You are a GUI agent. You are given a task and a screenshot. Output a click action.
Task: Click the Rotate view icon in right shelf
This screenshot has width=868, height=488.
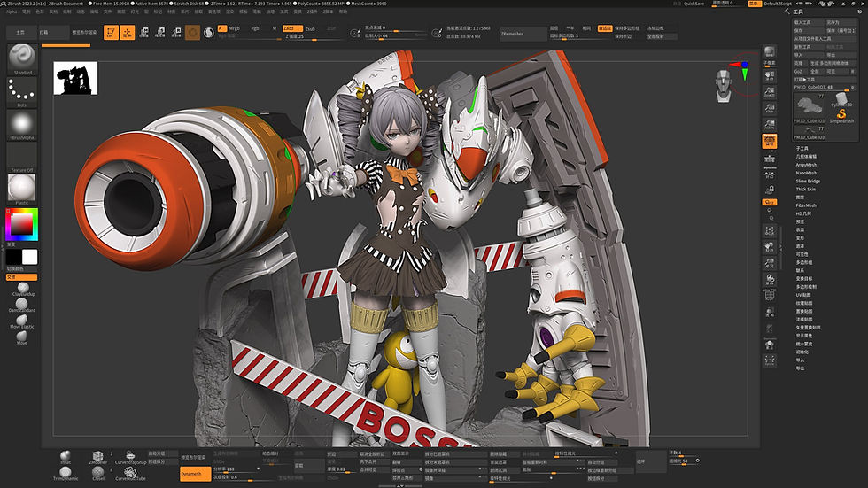[770, 279]
